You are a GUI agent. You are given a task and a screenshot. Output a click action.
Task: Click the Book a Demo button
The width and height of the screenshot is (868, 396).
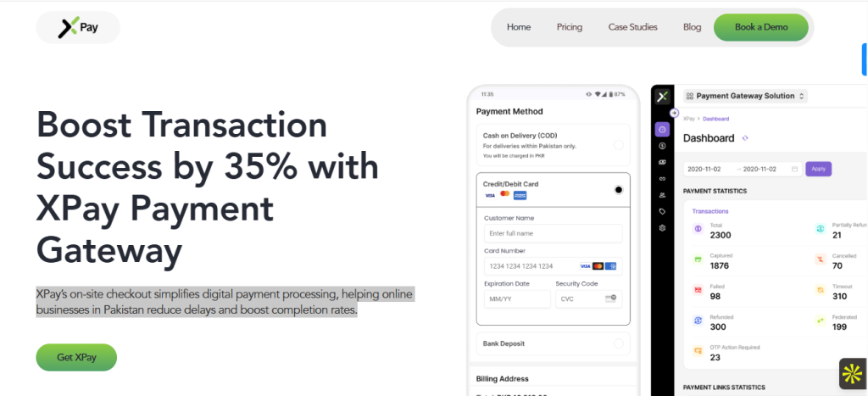coord(761,27)
